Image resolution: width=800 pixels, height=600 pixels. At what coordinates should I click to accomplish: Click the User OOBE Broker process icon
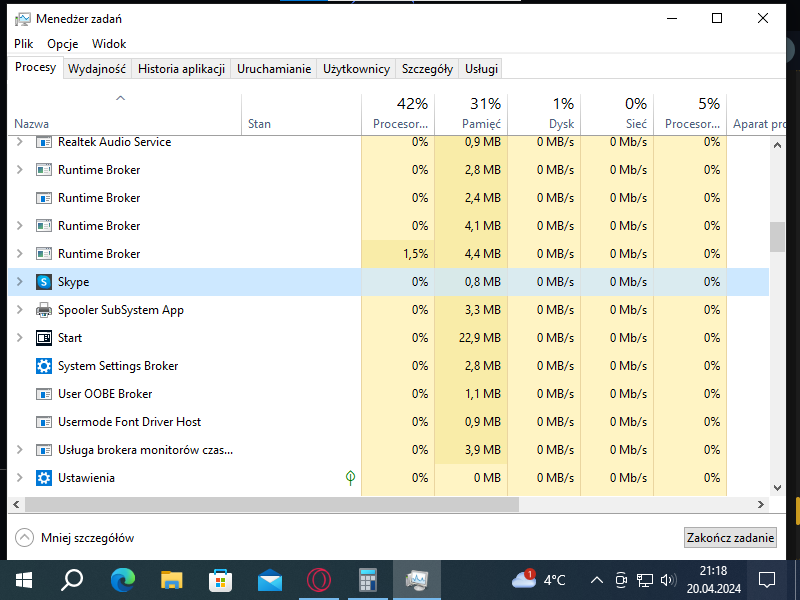(44, 394)
